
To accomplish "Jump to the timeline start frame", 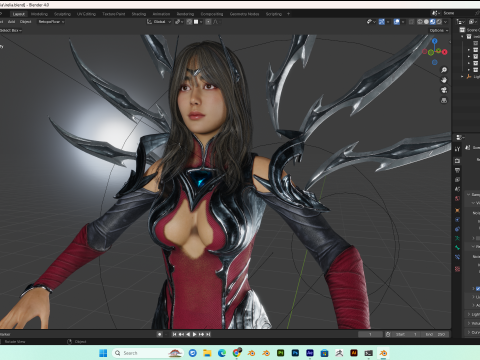I will (x=174, y=334).
